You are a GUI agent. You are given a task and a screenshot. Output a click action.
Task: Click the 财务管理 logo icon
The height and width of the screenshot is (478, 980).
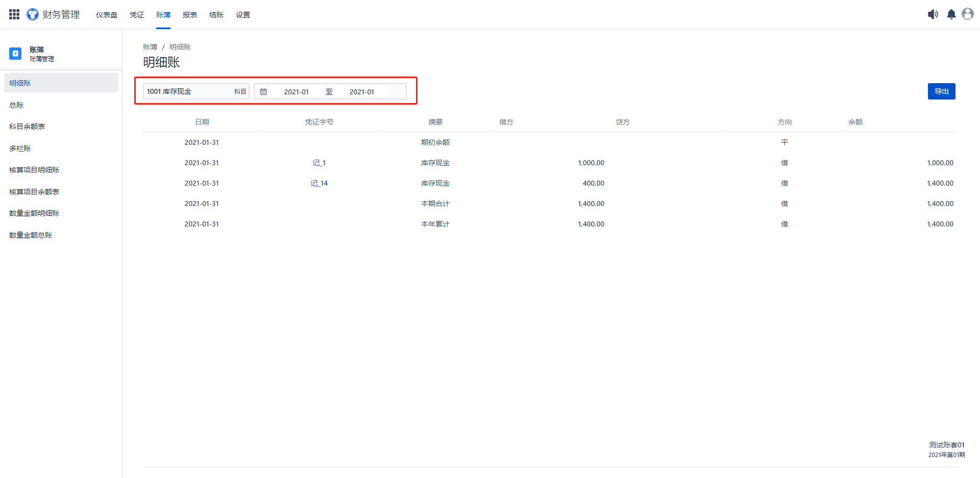pyautogui.click(x=33, y=14)
